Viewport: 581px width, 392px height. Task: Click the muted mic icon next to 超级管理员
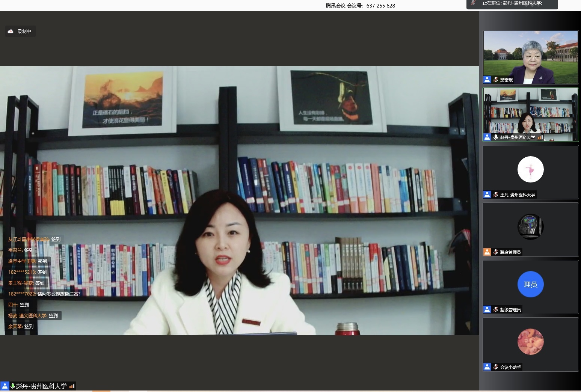point(496,309)
